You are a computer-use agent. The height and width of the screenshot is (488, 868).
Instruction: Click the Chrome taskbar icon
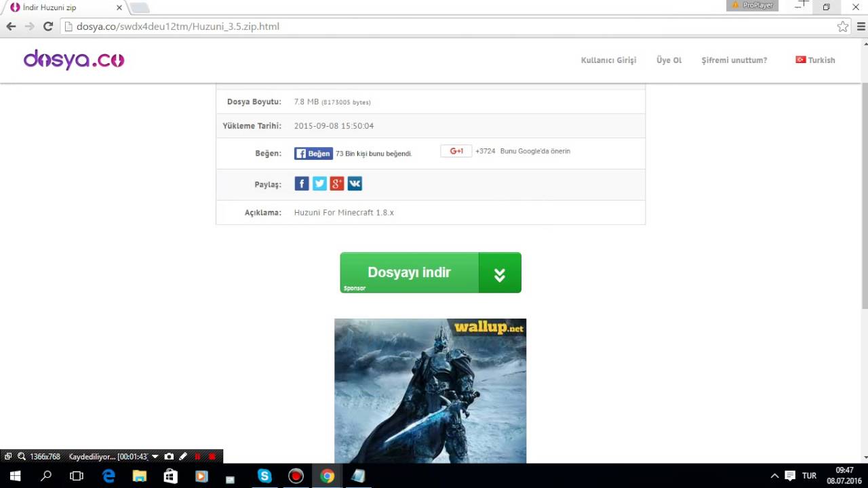coord(327,476)
